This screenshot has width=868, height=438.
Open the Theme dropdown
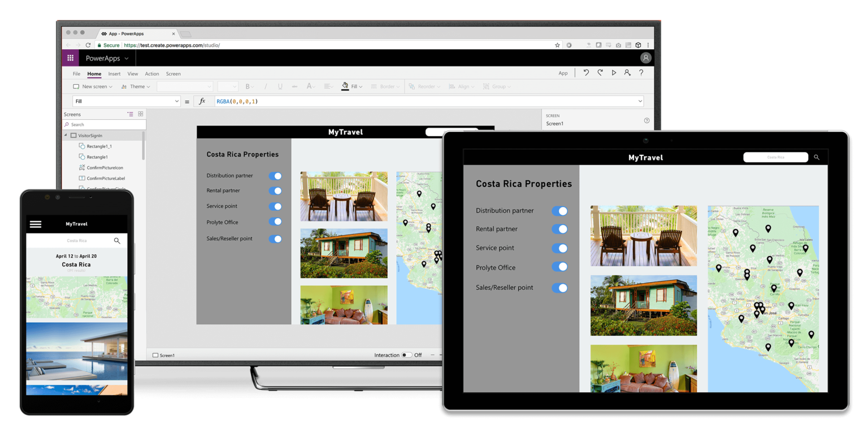[x=136, y=86]
